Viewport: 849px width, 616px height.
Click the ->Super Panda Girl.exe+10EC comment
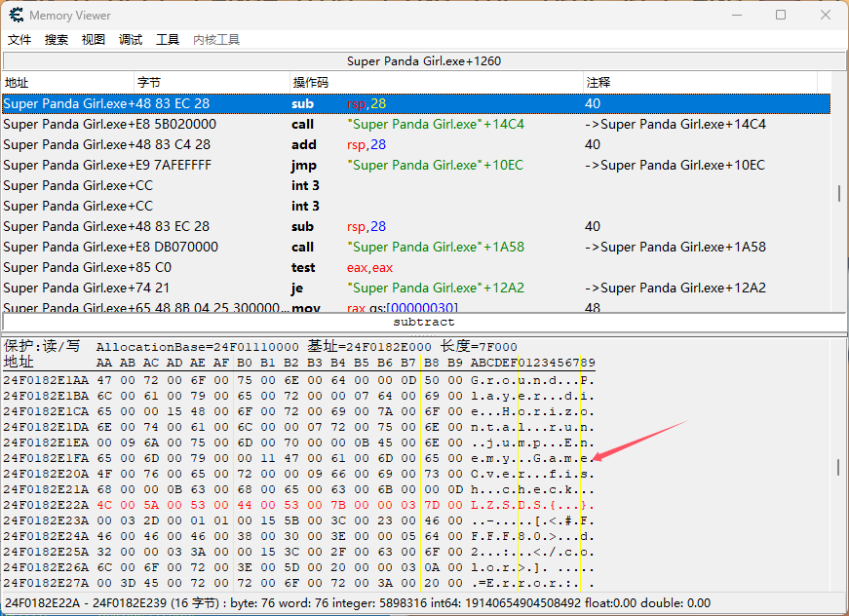click(675, 165)
